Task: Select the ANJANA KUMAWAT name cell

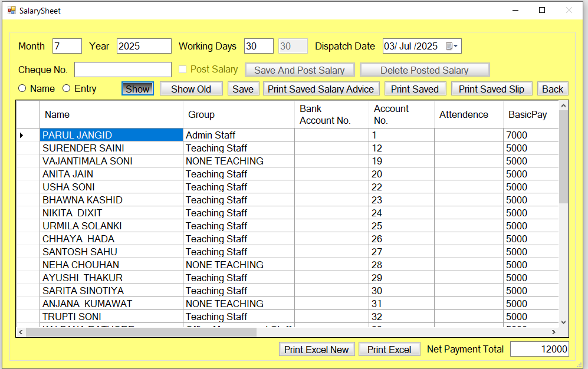Action: 111,304
